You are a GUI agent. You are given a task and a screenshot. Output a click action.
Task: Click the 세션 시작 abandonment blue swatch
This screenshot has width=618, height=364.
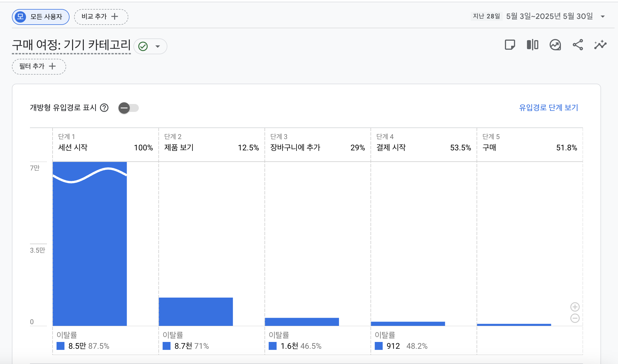click(60, 346)
